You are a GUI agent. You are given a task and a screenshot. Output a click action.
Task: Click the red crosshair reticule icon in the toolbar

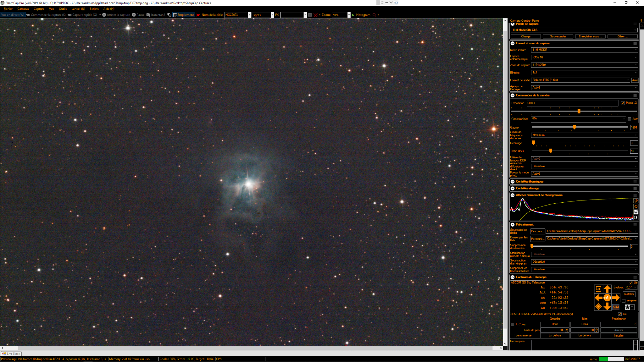(x=315, y=15)
